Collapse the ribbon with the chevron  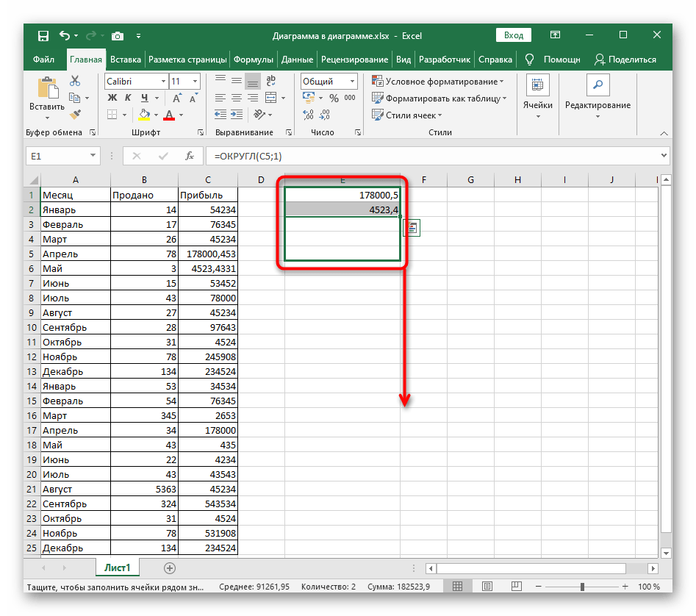(x=664, y=133)
